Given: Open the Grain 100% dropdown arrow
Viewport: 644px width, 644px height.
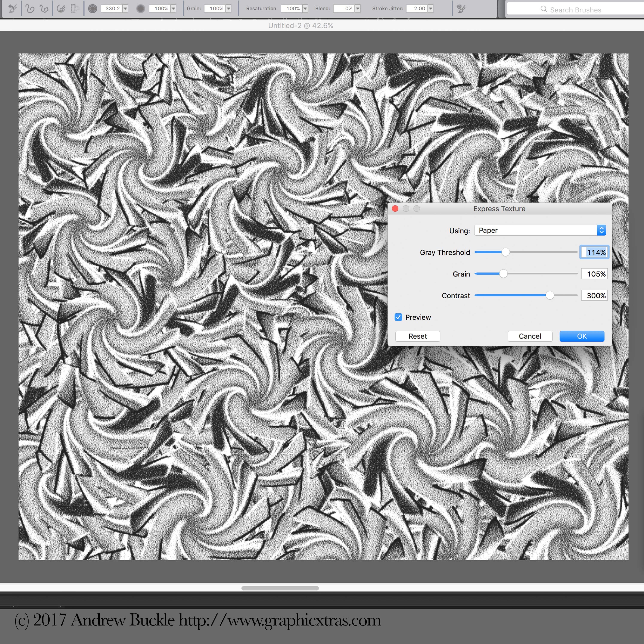Looking at the screenshot, I should pyautogui.click(x=228, y=8).
